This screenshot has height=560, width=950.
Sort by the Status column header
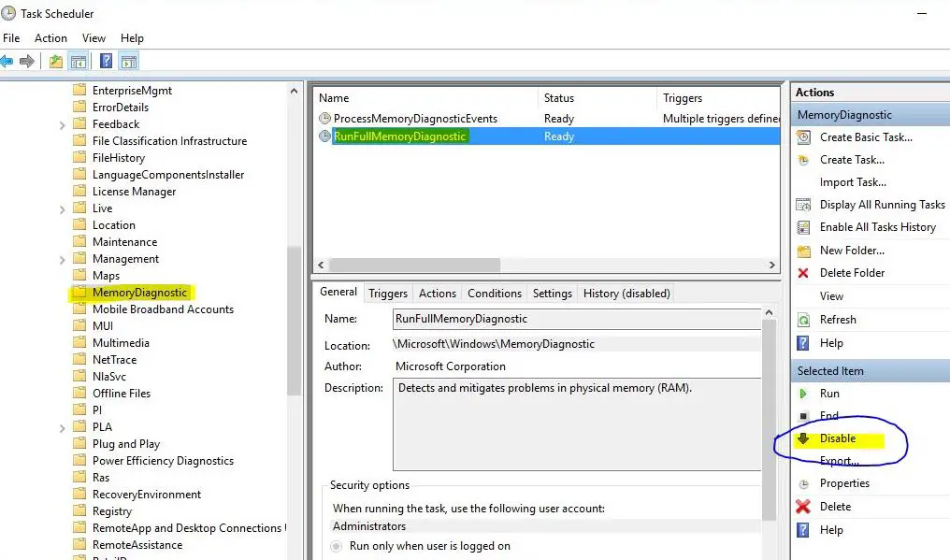(597, 98)
